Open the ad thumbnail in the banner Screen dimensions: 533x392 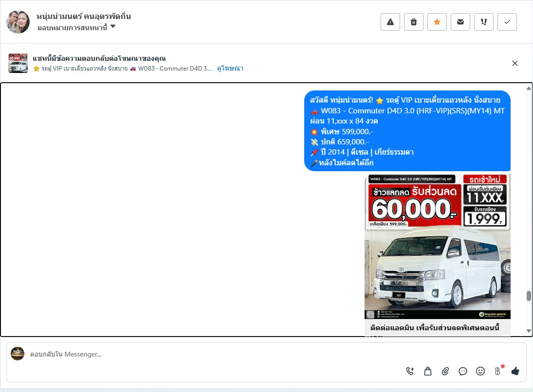(18, 63)
